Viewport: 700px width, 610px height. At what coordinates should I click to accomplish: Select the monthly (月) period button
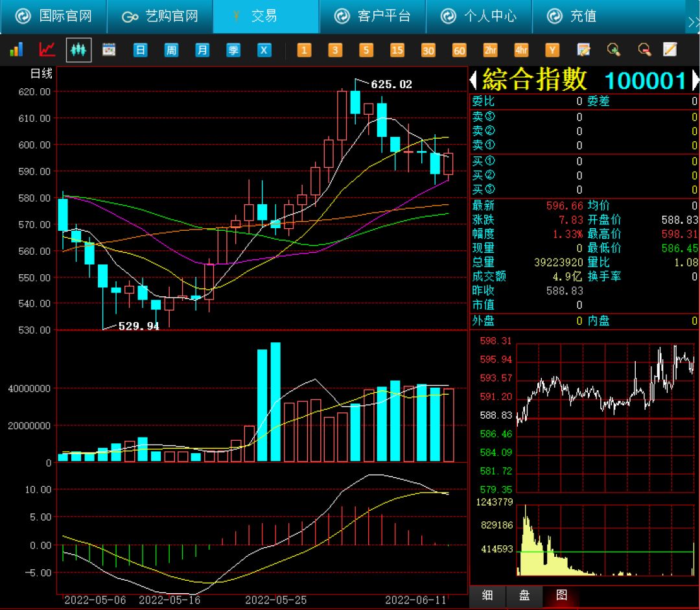(x=202, y=50)
